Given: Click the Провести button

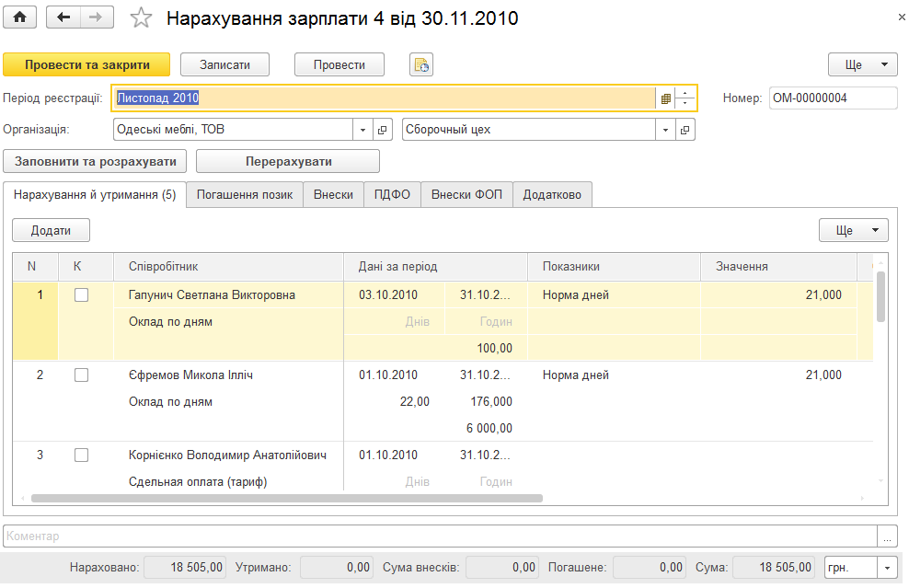Looking at the screenshot, I should click(339, 64).
